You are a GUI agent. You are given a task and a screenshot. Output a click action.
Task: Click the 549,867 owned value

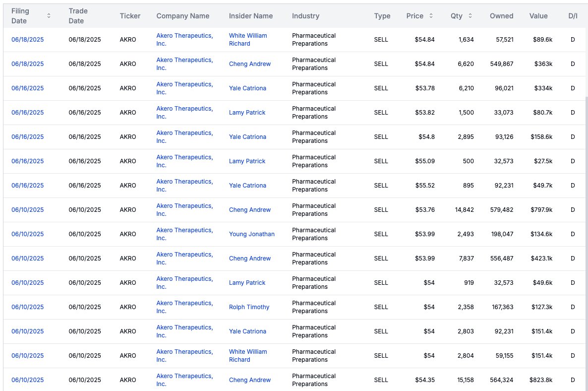coord(502,64)
